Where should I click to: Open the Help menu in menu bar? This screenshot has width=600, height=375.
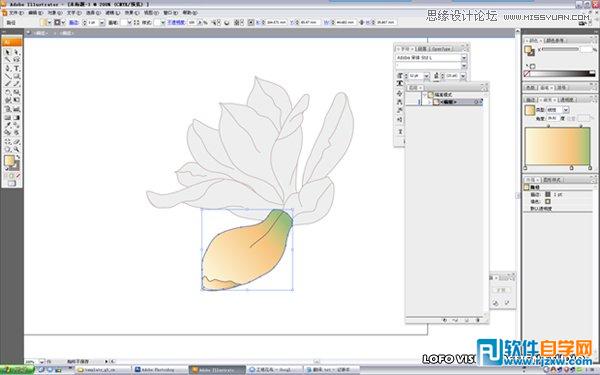(189, 13)
